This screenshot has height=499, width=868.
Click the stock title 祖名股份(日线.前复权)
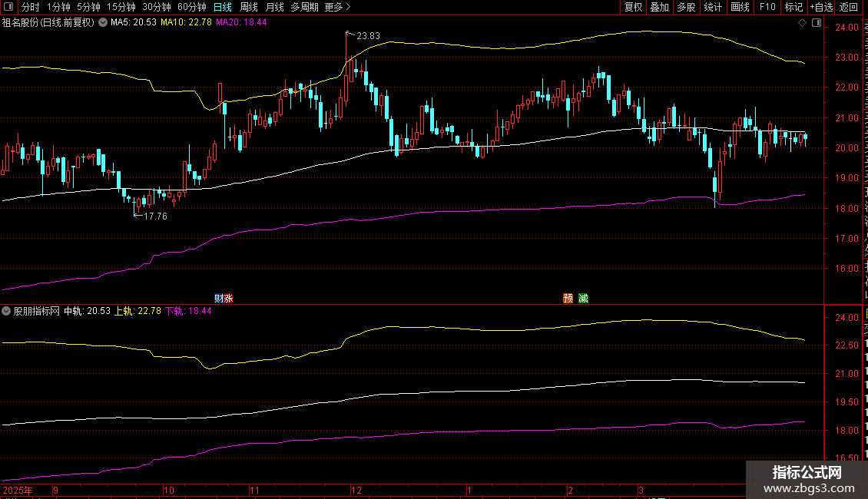[x=48, y=23]
